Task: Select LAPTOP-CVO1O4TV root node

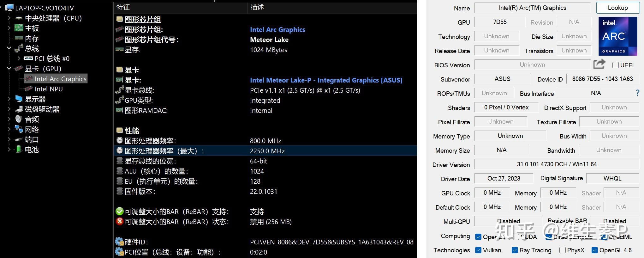Action: click(45, 8)
